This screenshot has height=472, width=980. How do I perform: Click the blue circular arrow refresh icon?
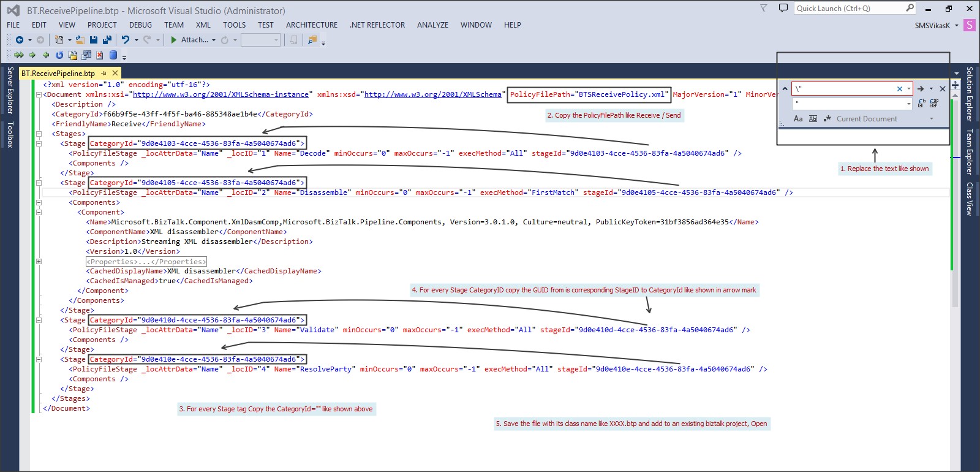tap(59, 55)
